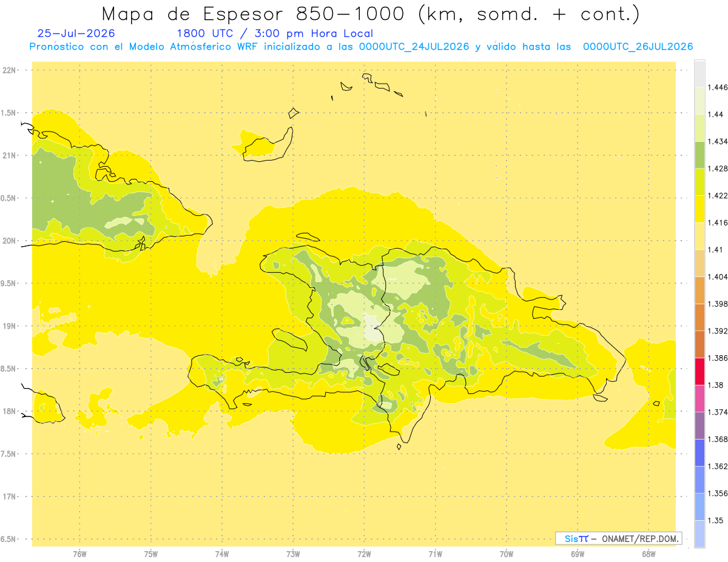Viewport: 728px width, 562px height.
Task: Click the colorbar value '1.356'
Action: point(718,493)
